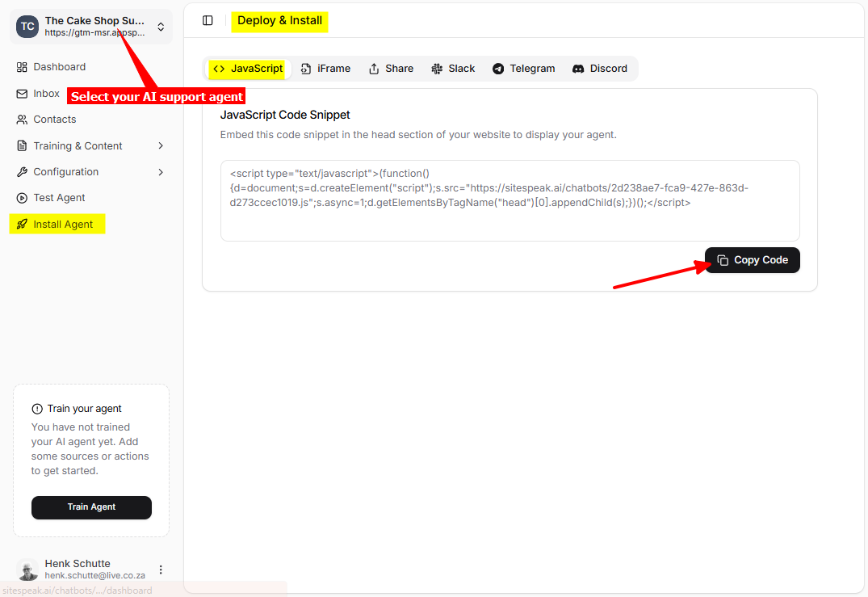This screenshot has width=868, height=597.
Task: Click Henk Schutte's profile photo
Action: coord(27,570)
